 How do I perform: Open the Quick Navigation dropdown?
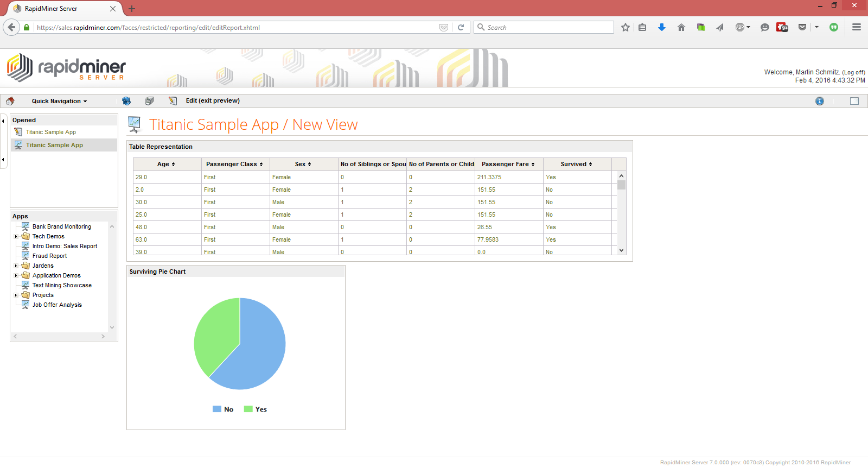[x=59, y=101]
